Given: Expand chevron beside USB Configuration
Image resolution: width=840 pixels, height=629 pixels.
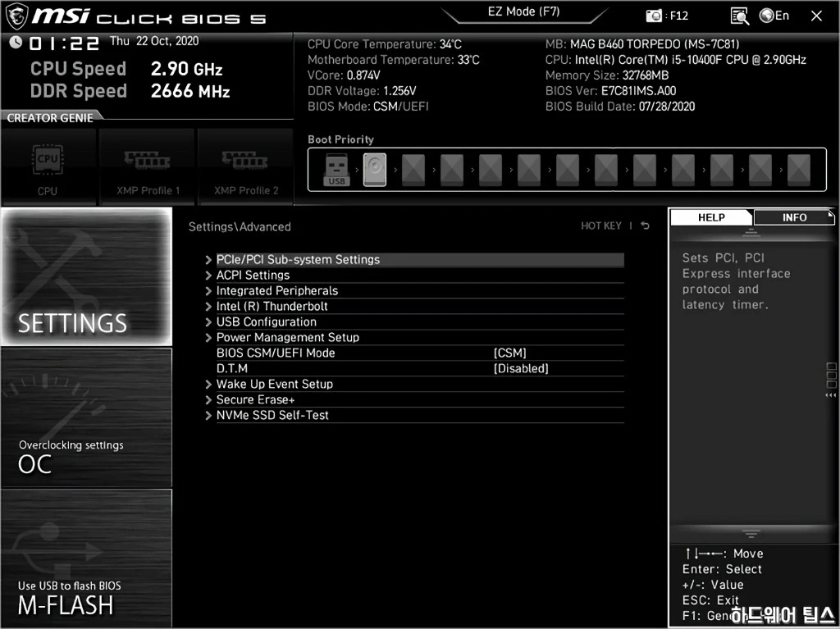Looking at the screenshot, I should coord(208,322).
